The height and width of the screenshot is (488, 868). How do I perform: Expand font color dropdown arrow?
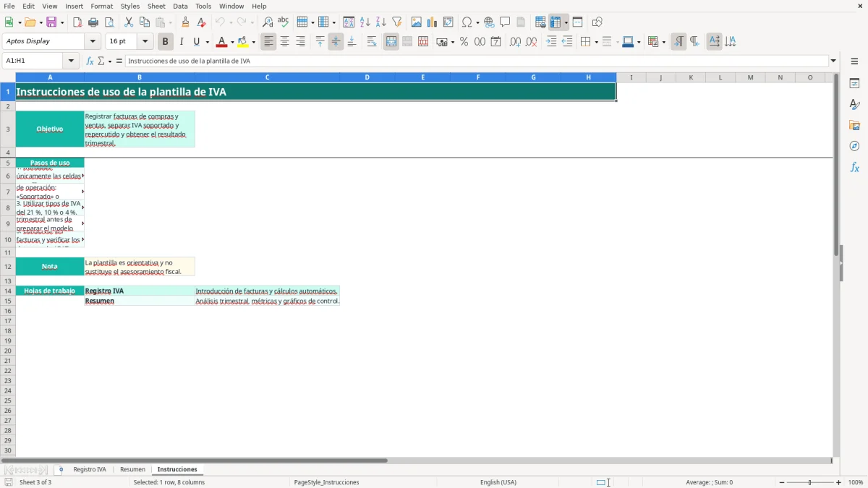pos(233,42)
